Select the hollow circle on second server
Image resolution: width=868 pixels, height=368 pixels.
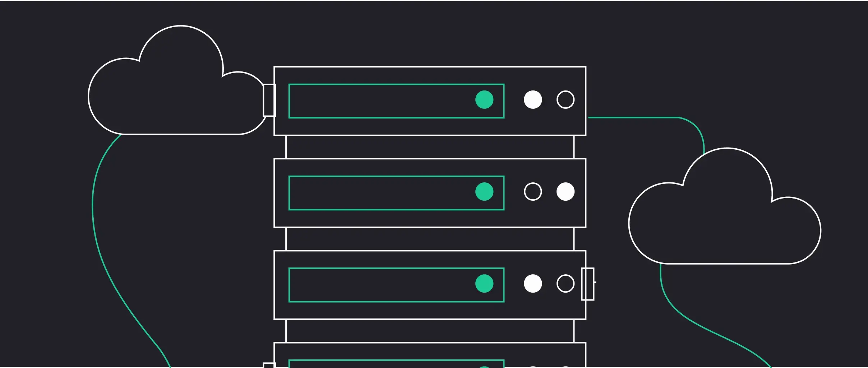pos(533,192)
